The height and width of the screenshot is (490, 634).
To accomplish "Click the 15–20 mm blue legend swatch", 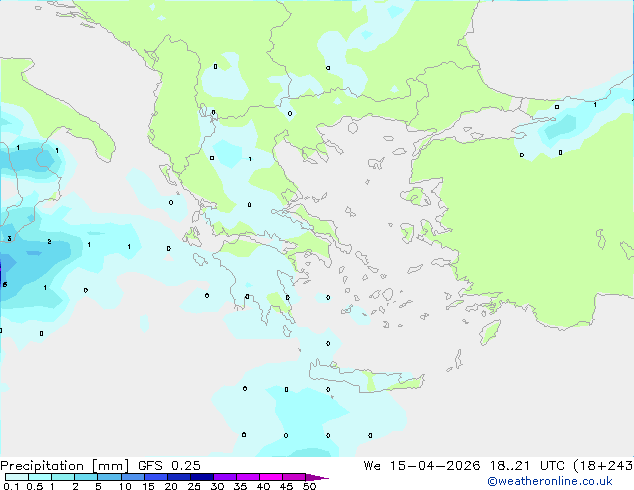I will [155, 477].
